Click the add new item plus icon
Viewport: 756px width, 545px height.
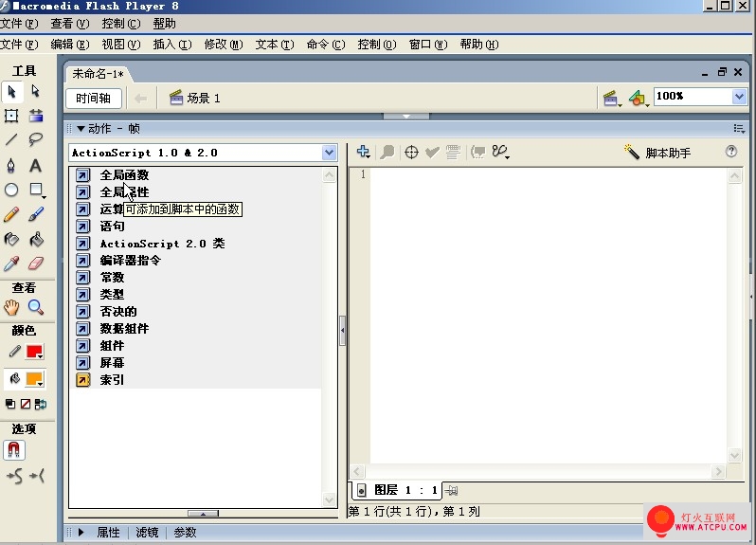(x=363, y=153)
